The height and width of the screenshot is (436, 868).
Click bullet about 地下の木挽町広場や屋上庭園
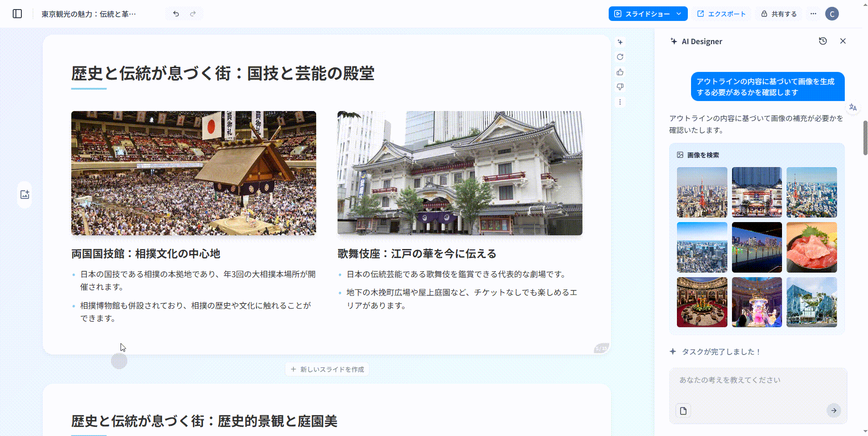click(462, 299)
